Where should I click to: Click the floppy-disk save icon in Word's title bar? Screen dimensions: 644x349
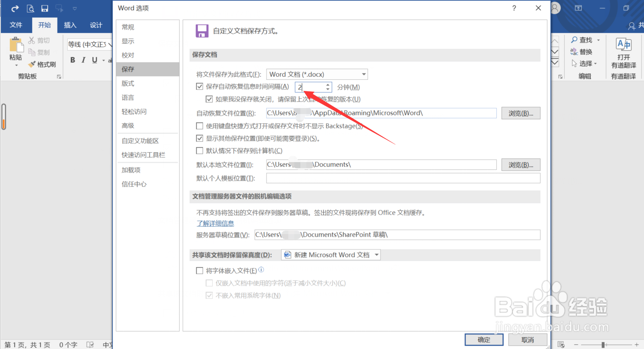tap(45, 9)
